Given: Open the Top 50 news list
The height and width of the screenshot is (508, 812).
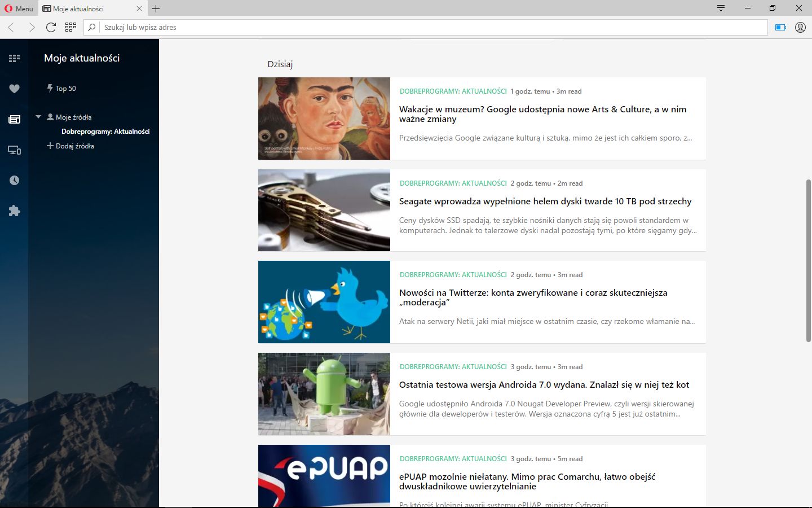Looking at the screenshot, I should tap(61, 88).
